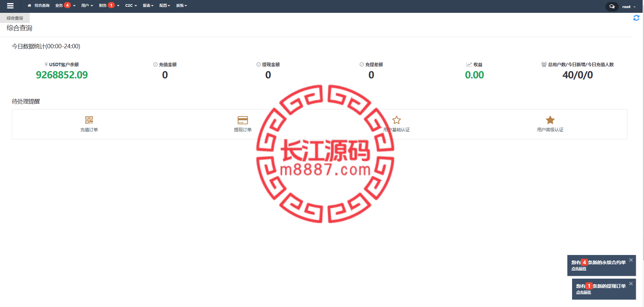This screenshot has width=644, height=307.
Task: Click the 充提差额 clock icon
Action: coord(362,64)
